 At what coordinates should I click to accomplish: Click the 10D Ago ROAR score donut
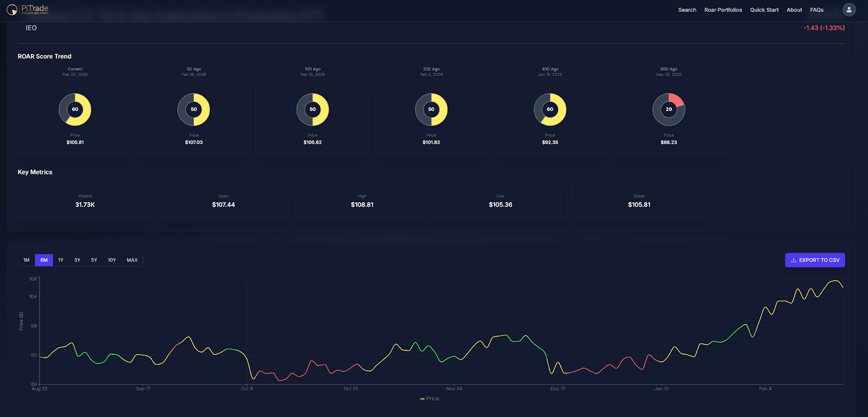pyautogui.click(x=312, y=110)
